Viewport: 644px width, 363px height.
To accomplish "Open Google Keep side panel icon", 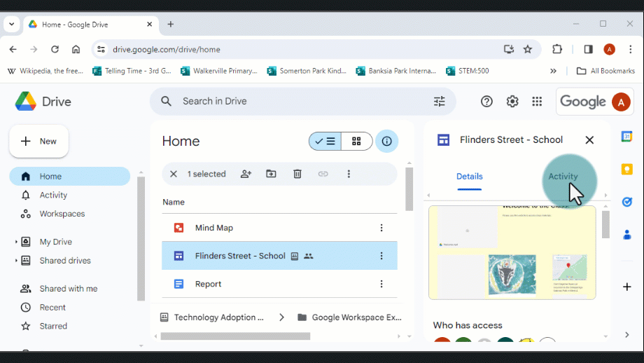I will point(626,169).
